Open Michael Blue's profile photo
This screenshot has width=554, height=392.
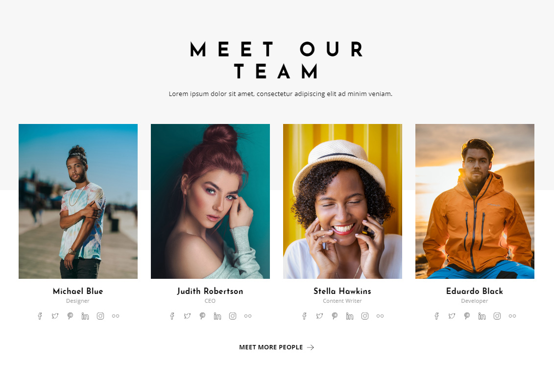(x=78, y=201)
